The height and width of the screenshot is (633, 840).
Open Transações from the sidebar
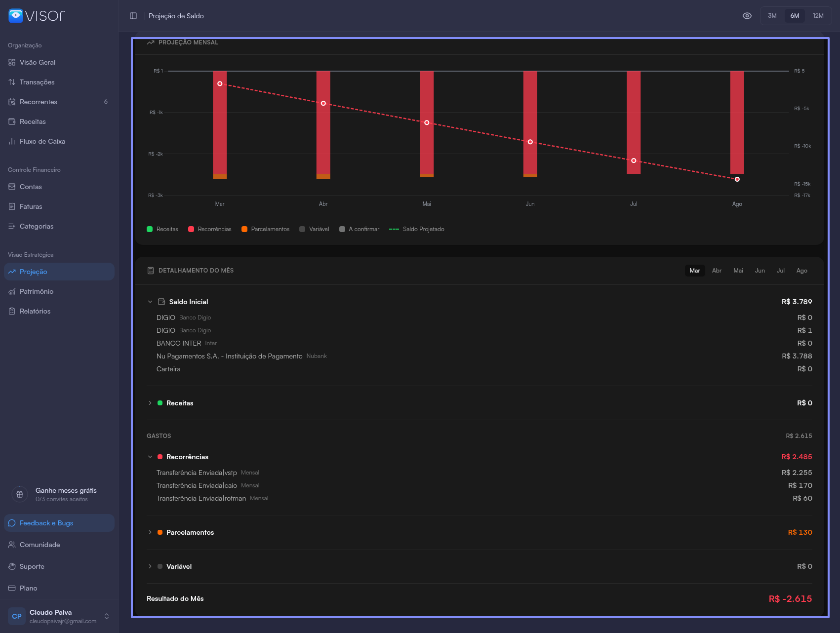(37, 82)
